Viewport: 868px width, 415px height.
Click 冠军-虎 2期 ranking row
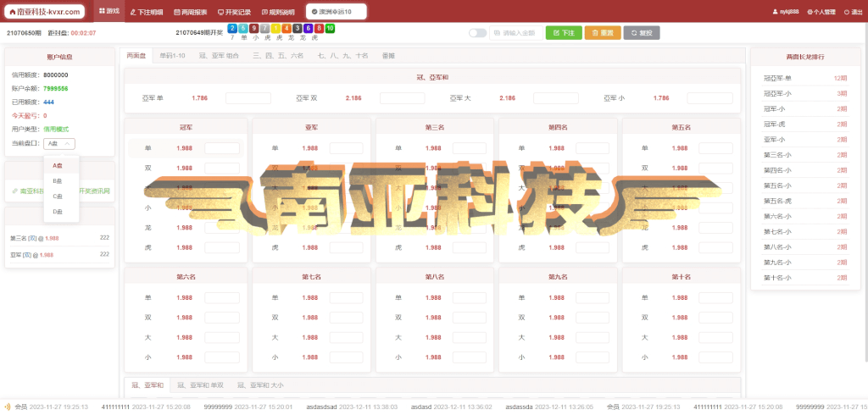(805, 124)
